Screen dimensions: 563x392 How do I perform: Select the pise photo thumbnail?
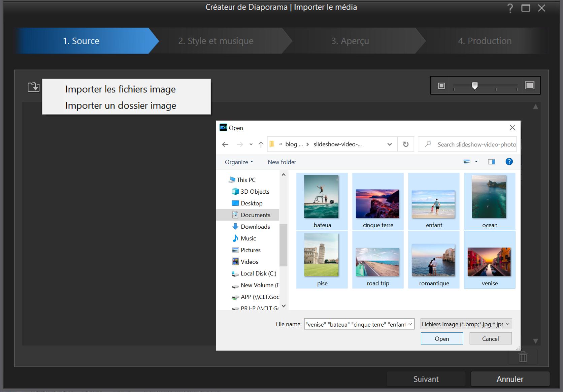pos(322,260)
